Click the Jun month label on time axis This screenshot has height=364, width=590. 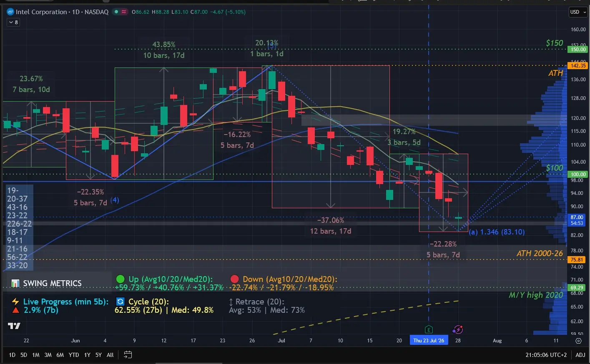pos(75,341)
